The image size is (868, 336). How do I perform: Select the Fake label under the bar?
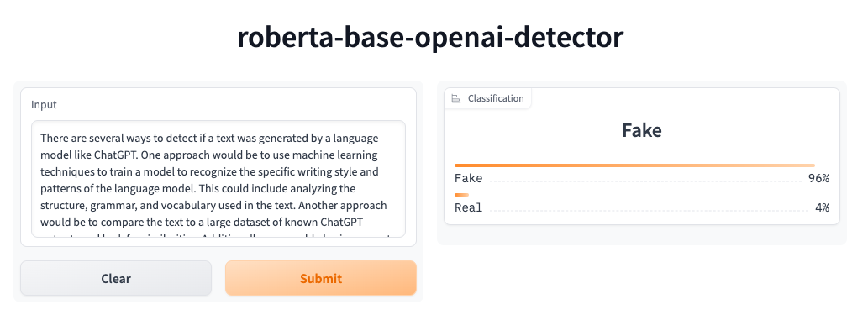click(468, 178)
